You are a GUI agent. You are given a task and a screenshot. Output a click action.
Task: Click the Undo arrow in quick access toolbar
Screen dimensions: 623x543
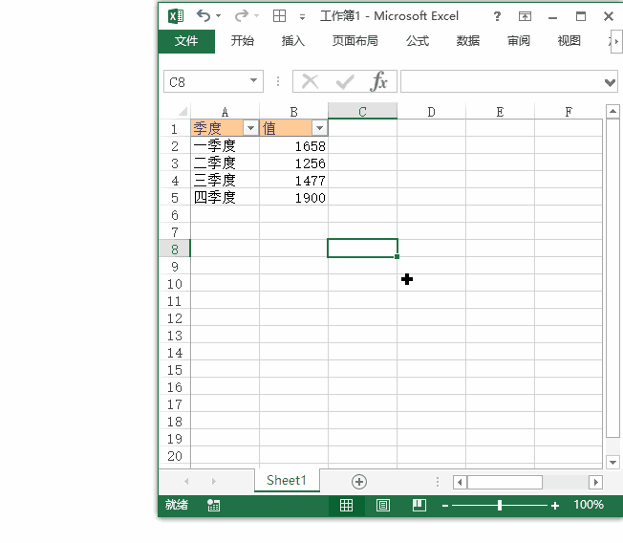204,16
